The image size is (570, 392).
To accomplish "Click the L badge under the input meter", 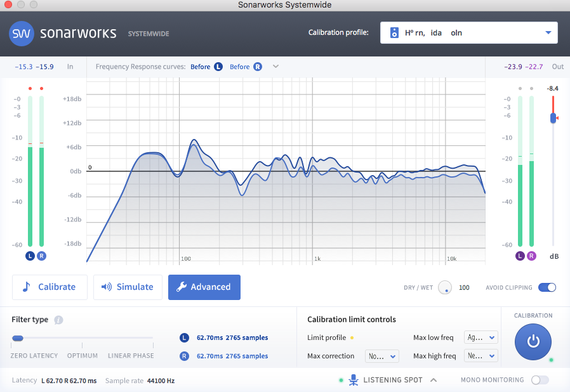I will pyautogui.click(x=30, y=256).
